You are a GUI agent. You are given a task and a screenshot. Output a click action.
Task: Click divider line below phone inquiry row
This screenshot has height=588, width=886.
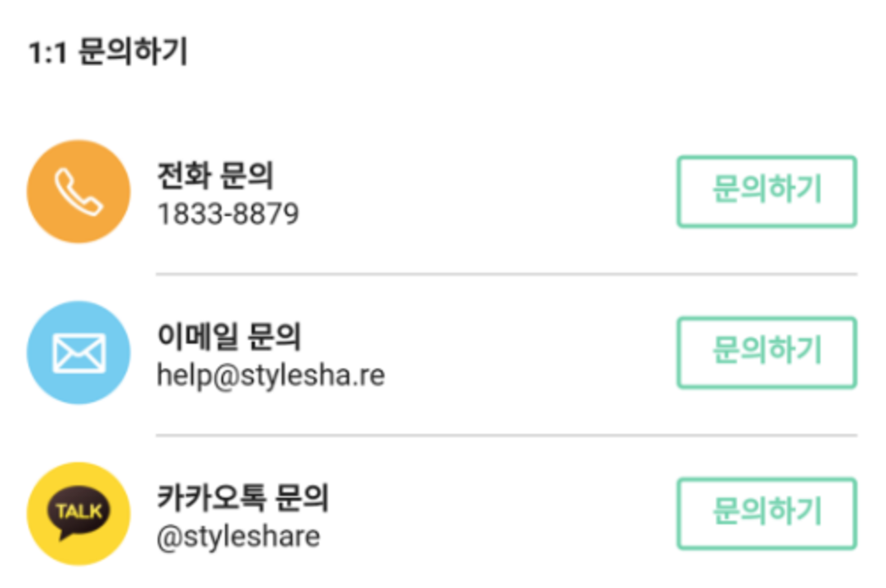tap(506, 274)
